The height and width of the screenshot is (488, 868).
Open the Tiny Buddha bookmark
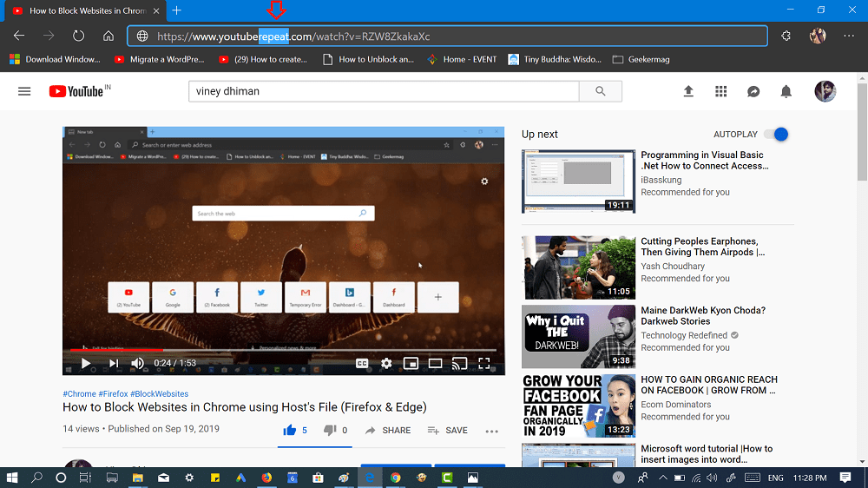[x=555, y=59]
